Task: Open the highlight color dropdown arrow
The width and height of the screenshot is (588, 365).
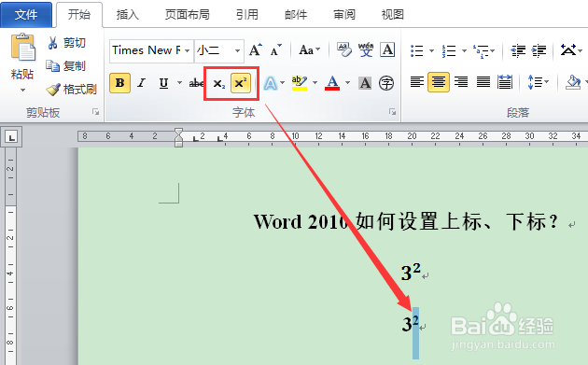Action: pos(315,83)
